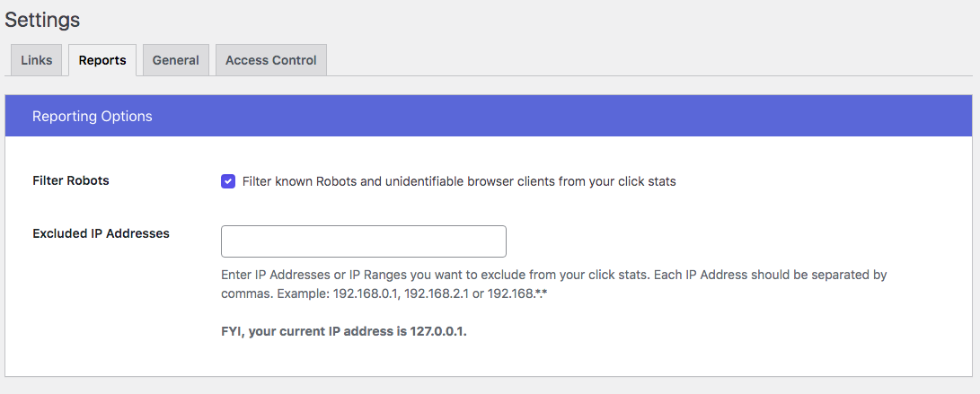Click the bold 'Filter Robots' row label
The image size is (980, 394).
(x=71, y=180)
